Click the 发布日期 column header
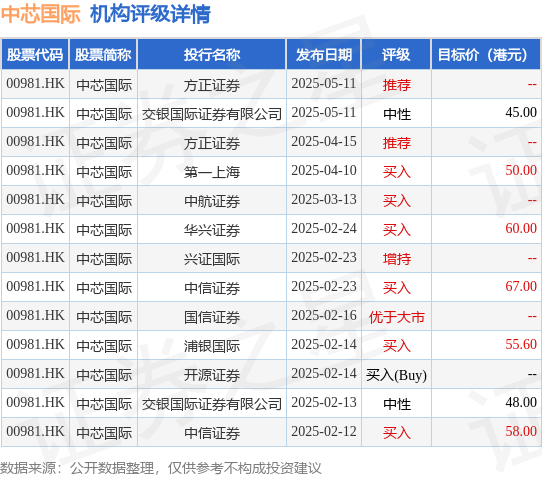 pyautogui.click(x=324, y=55)
